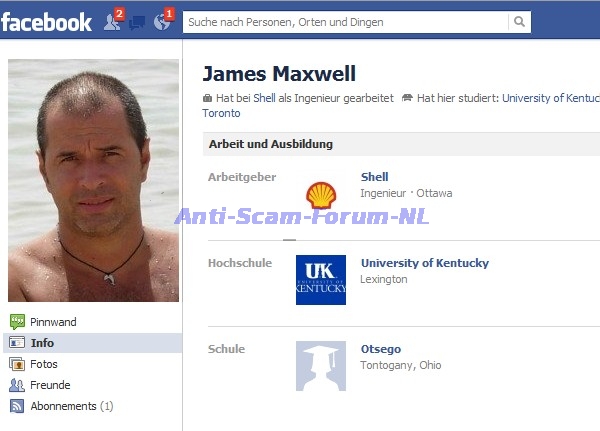The height and width of the screenshot is (431, 600).
Task: Open Freunde in the sidebar
Action: pyautogui.click(x=50, y=385)
